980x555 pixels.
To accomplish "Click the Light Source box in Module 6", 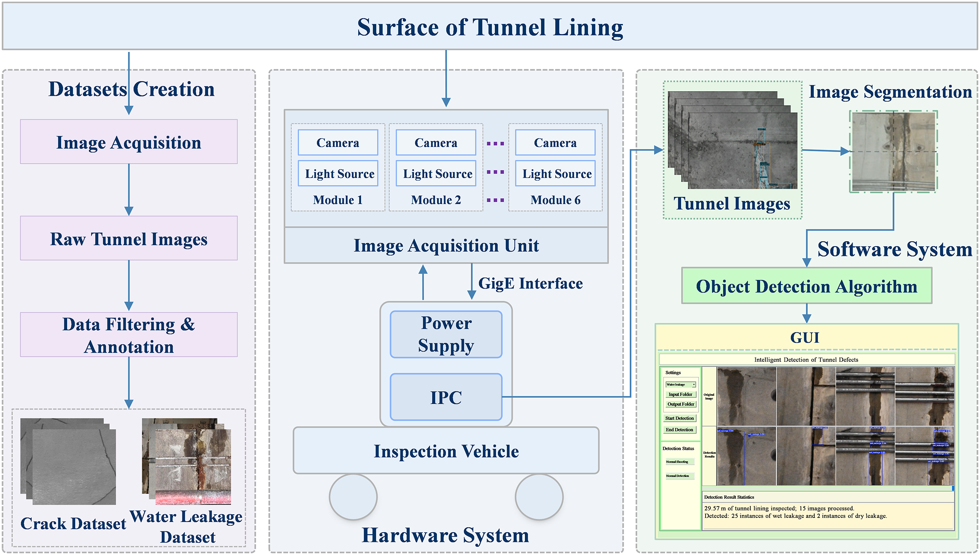I will pyautogui.click(x=555, y=174).
